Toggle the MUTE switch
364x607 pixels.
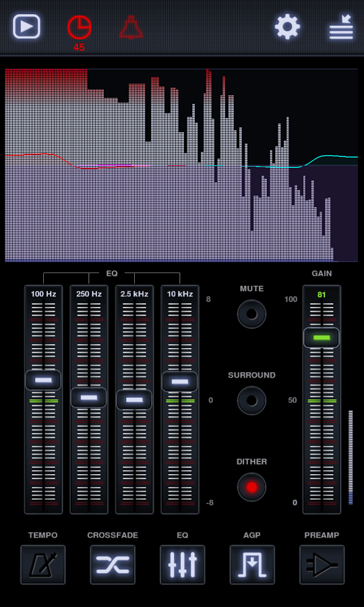(252, 314)
